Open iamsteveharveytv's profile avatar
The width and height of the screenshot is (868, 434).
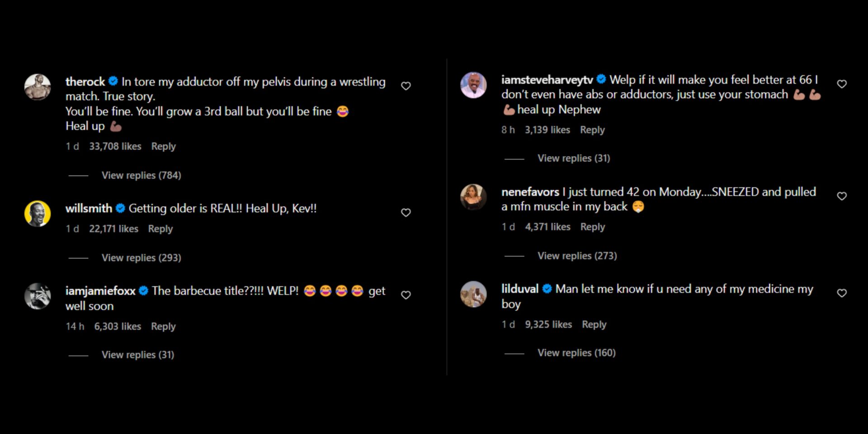(x=473, y=85)
